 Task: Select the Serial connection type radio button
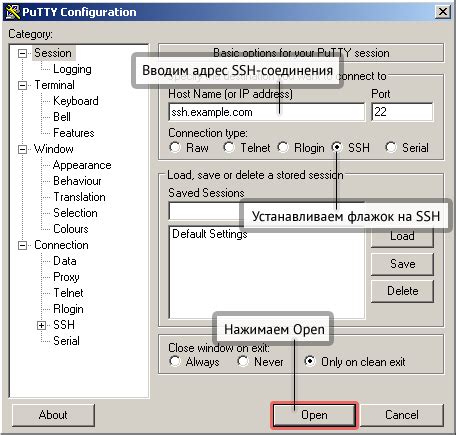[391, 147]
